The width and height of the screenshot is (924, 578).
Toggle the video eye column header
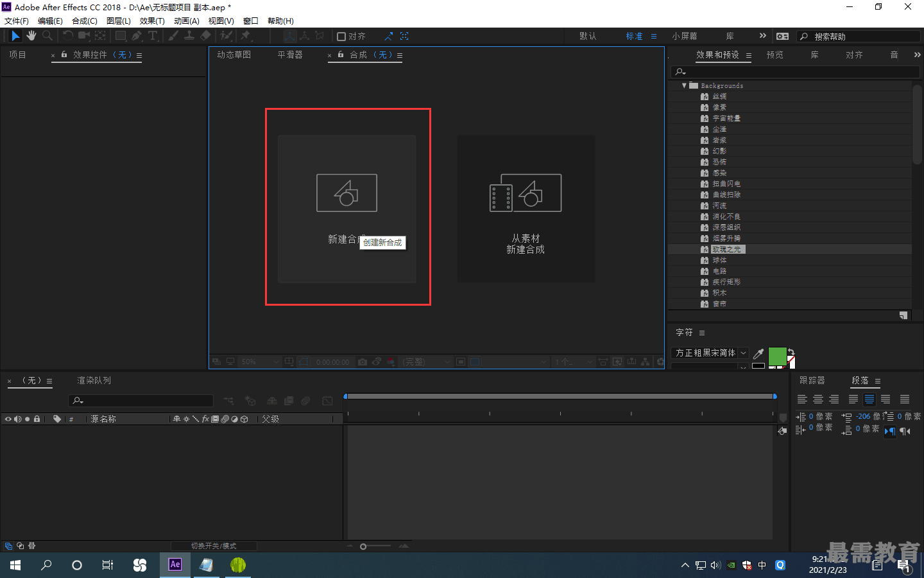click(8, 419)
